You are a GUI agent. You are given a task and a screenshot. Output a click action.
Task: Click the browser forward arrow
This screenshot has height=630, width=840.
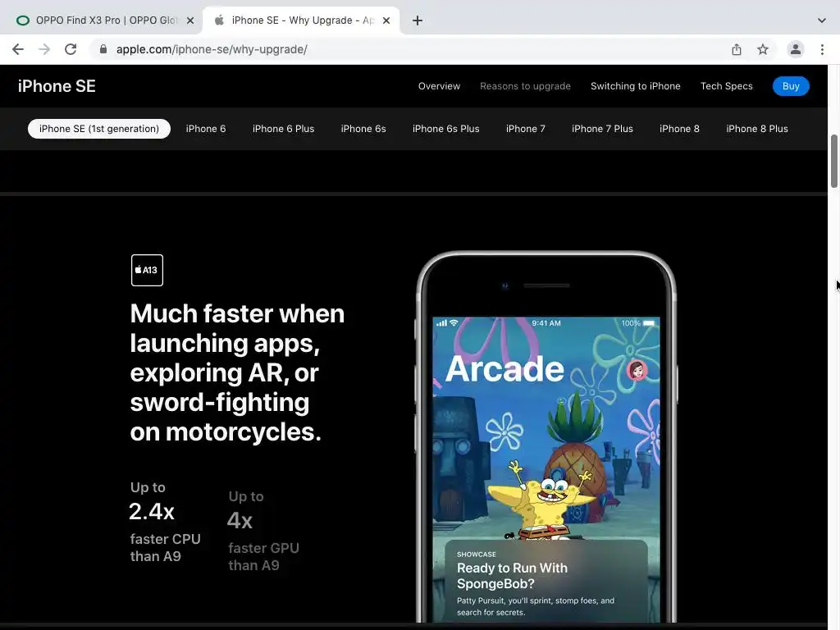[x=44, y=49]
